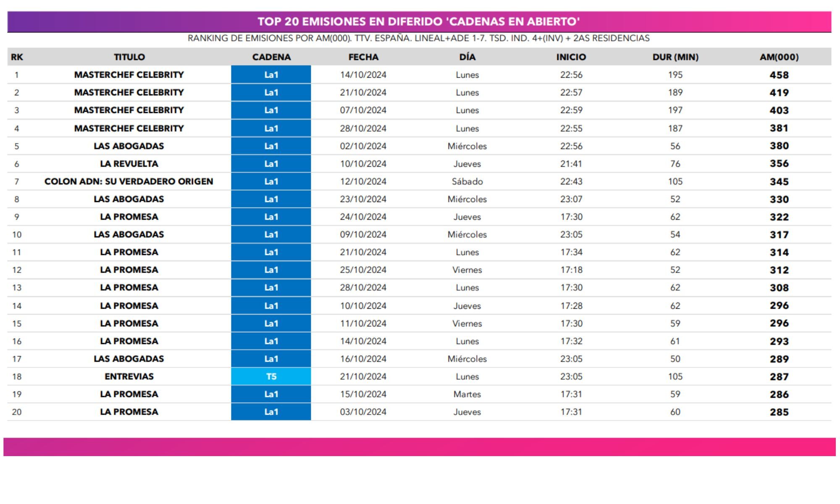Click the T5 channel cell for ENTREVIAS
The width and height of the screenshot is (840, 504).
tap(271, 376)
